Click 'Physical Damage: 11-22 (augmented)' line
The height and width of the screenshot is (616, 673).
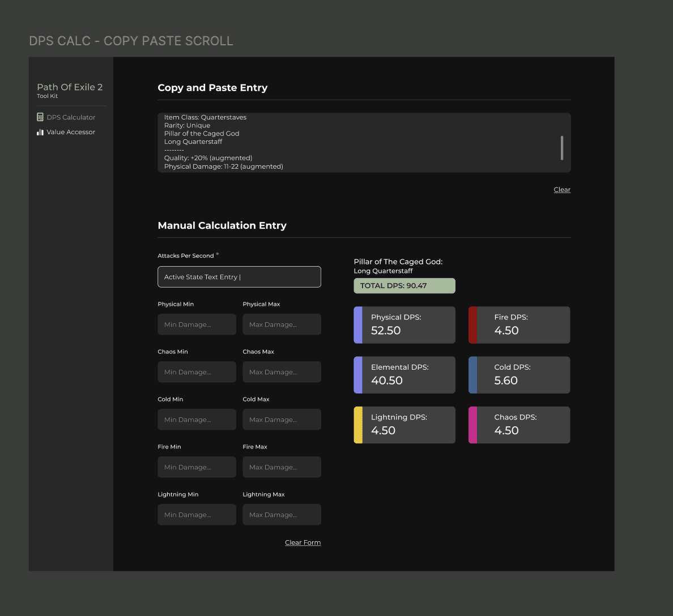pyautogui.click(x=224, y=166)
